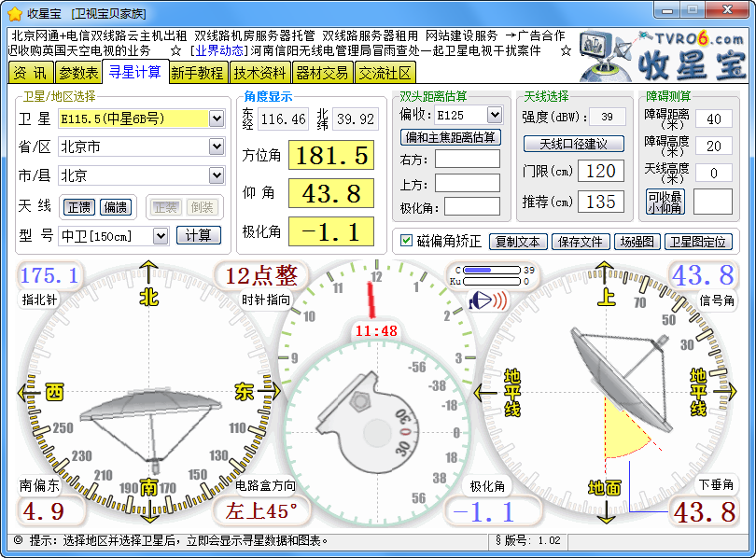
Task: Click the Ku band signal strength bar
Action: click(492, 281)
